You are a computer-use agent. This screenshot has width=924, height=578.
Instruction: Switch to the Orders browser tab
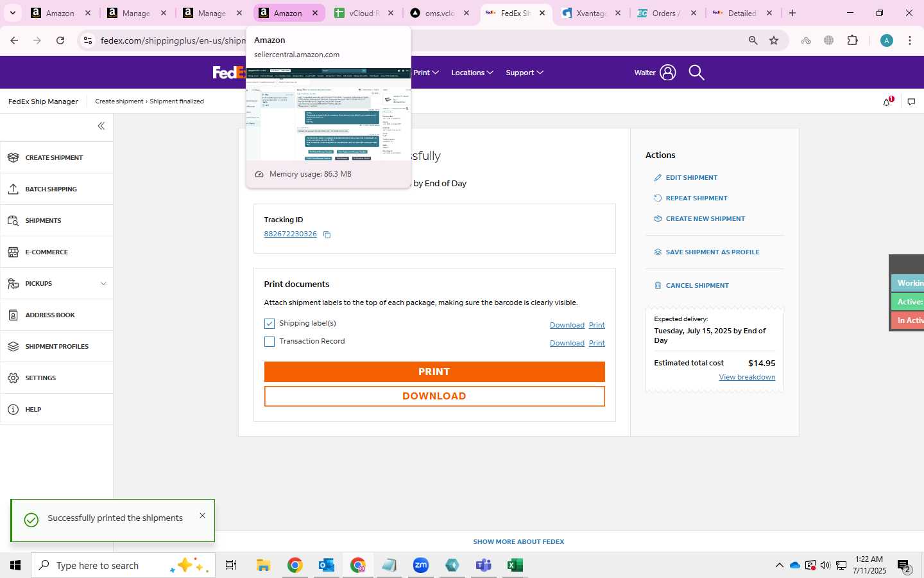(x=667, y=13)
